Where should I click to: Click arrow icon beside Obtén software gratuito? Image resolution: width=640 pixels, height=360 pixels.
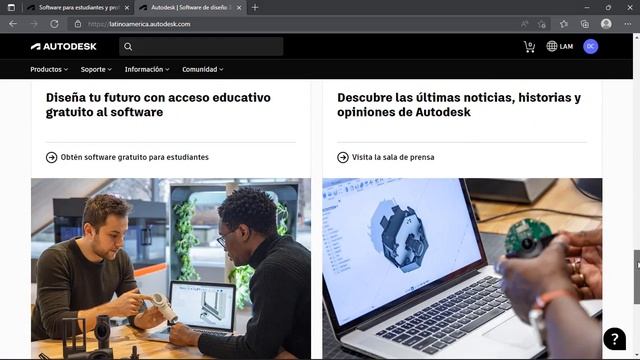[x=51, y=157]
